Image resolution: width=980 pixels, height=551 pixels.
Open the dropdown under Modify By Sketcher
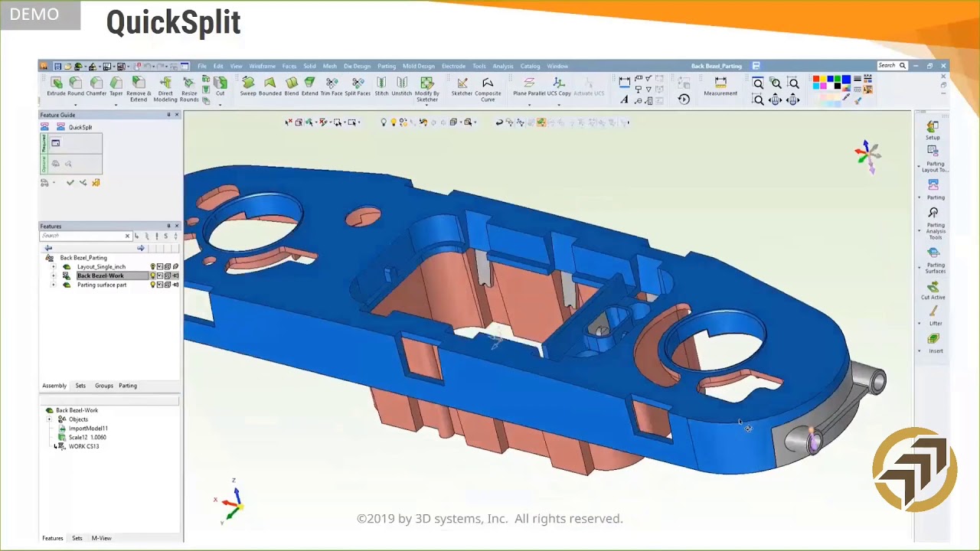[427, 106]
